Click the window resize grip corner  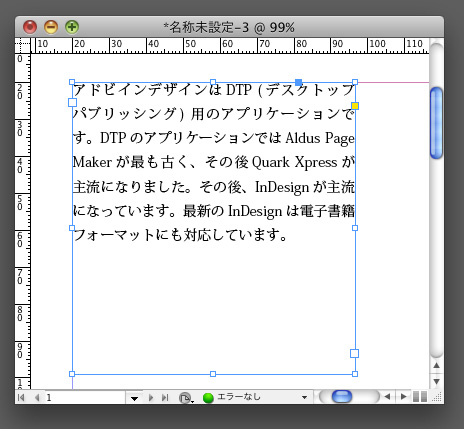[x=437, y=397]
